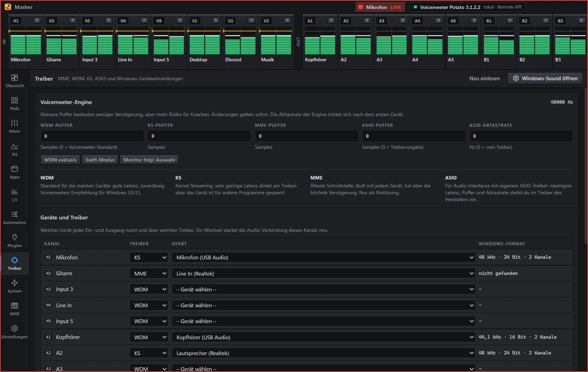This screenshot has width=588, height=372.
Task: Open the Übersicht sidebar icon
Action: coord(14,81)
